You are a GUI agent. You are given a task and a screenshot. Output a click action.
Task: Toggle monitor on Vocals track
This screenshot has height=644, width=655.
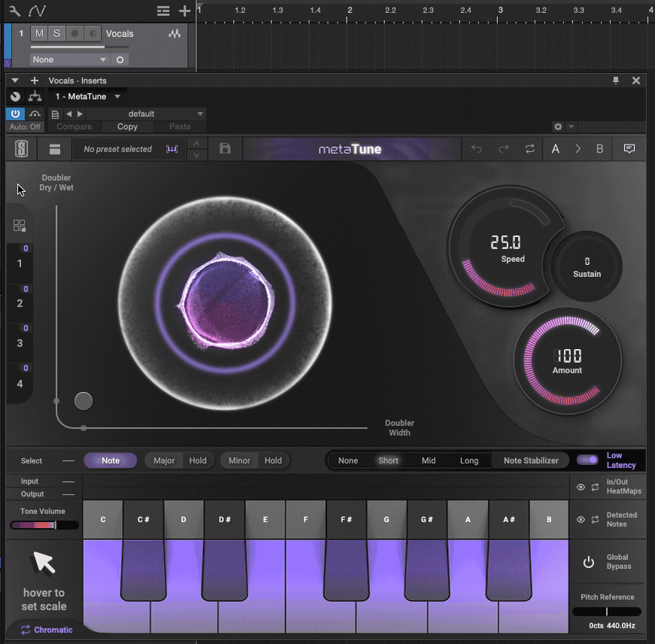[92, 33]
